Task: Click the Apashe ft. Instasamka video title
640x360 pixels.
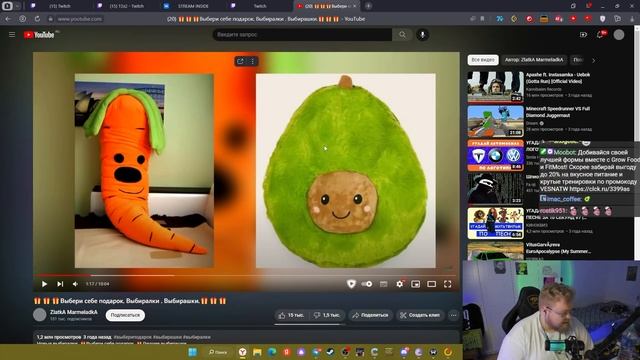Action: pyautogui.click(x=558, y=78)
